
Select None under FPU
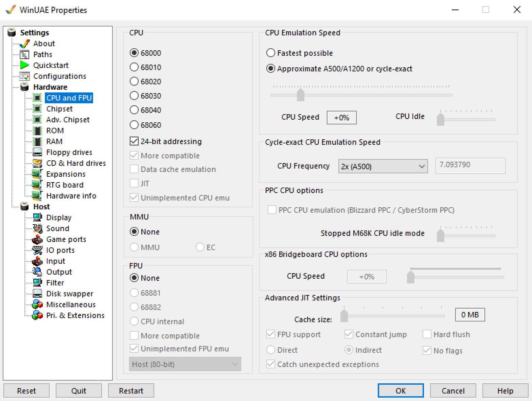(134, 278)
